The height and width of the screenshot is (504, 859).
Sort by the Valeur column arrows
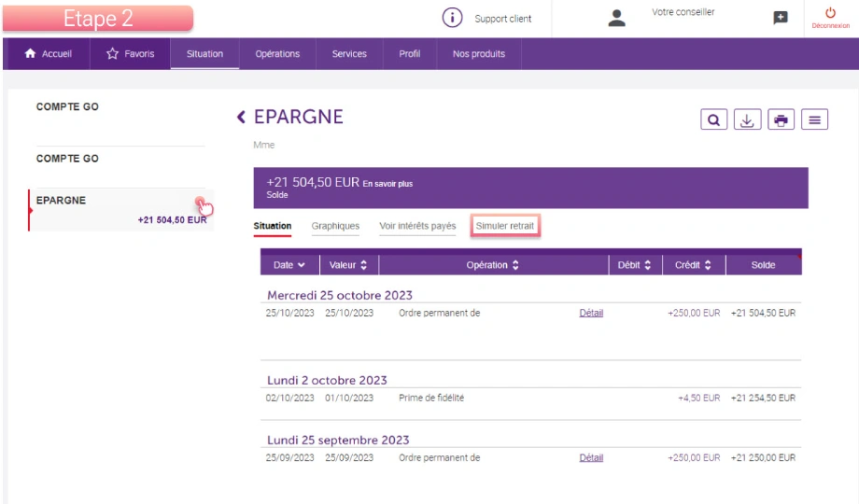click(363, 265)
